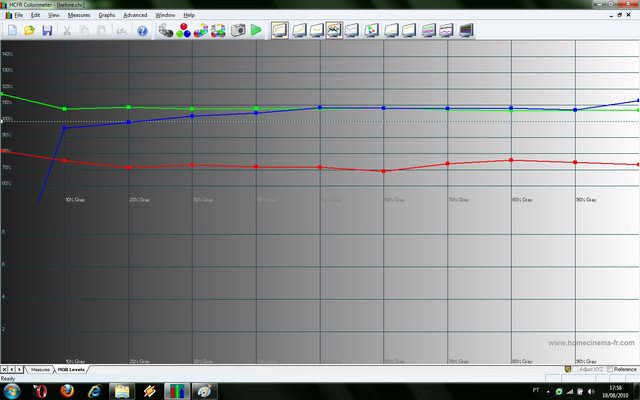The image size is (640, 400).
Task: Click the Paste clipboard icon
Action: [102, 30]
